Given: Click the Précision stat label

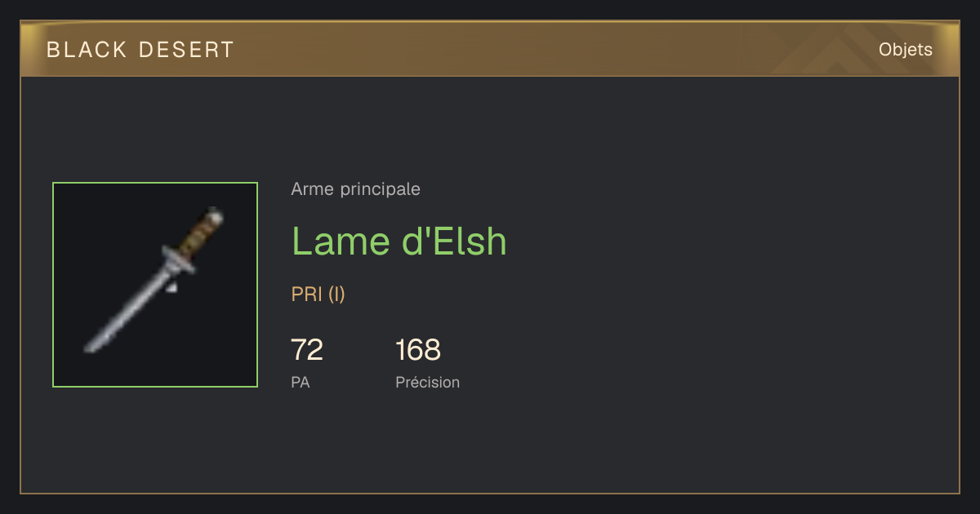Looking at the screenshot, I should (x=427, y=382).
